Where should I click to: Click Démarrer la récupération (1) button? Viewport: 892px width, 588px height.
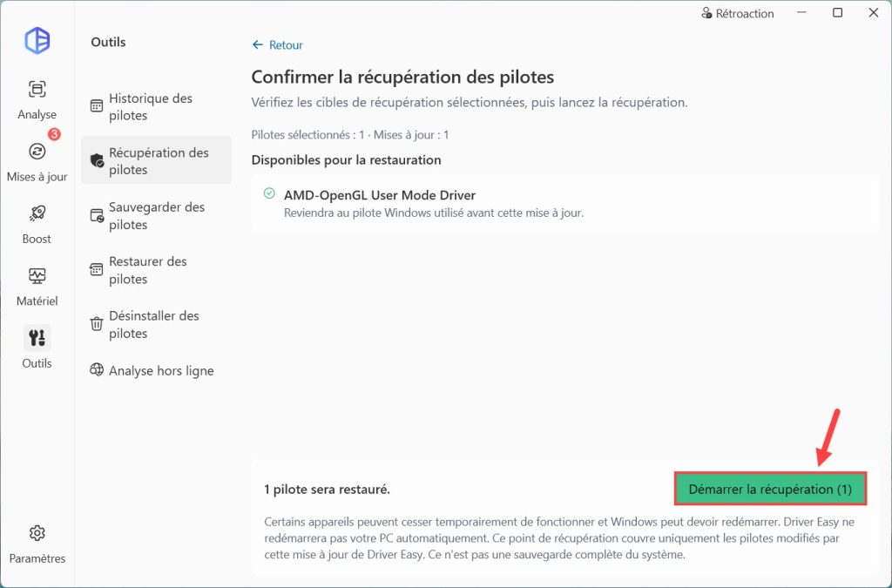pyautogui.click(x=770, y=489)
